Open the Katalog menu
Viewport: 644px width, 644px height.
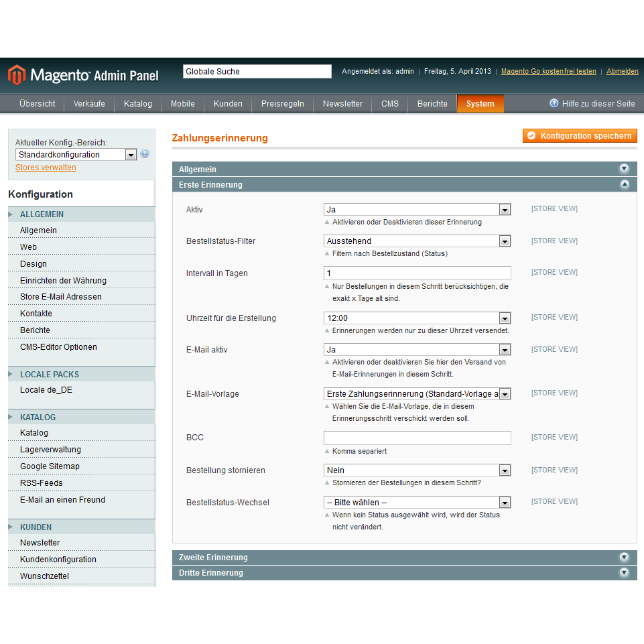(x=138, y=103)
